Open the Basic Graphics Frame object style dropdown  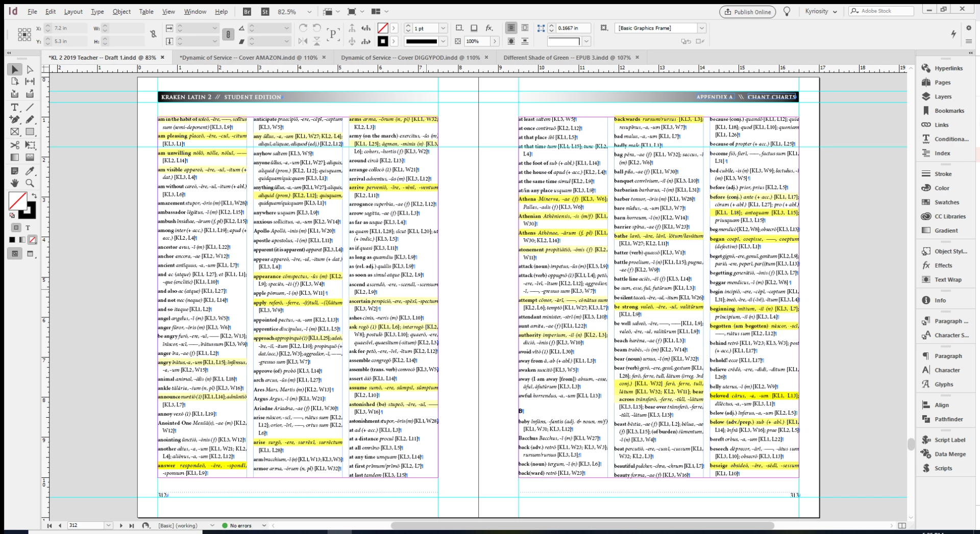702,28
